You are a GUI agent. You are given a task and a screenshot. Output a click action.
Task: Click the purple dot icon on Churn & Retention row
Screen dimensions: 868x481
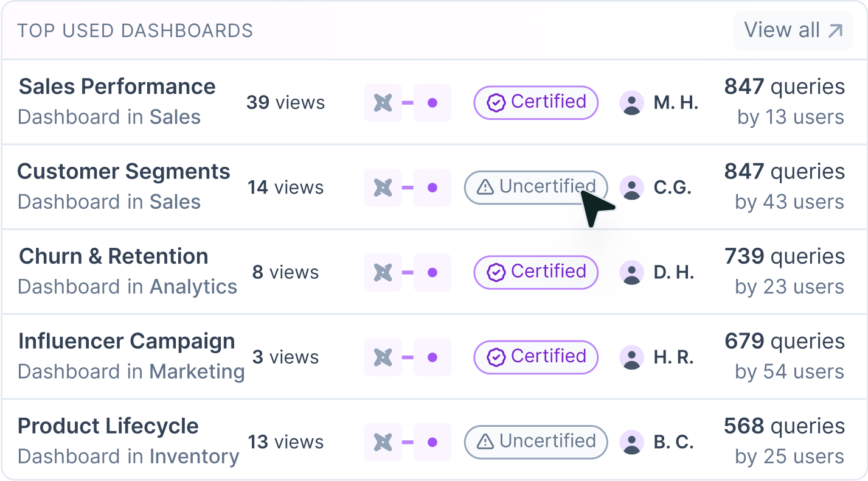432,272
